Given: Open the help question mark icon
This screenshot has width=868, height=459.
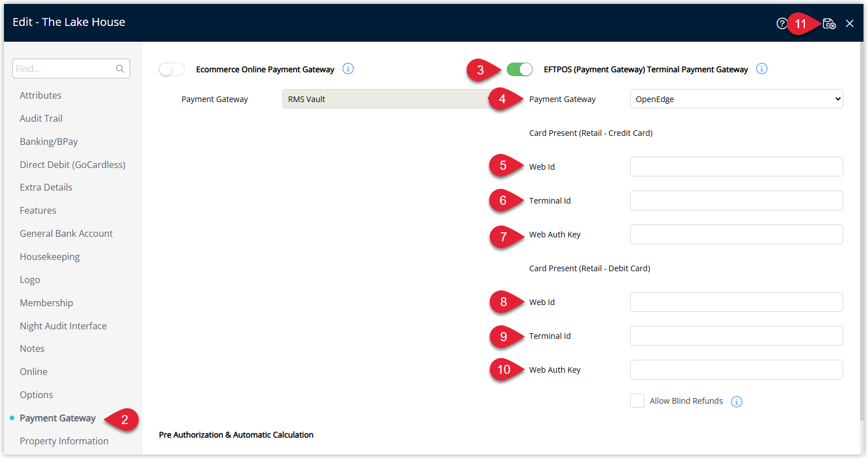Looking at the screenshot, I should 782,24.
